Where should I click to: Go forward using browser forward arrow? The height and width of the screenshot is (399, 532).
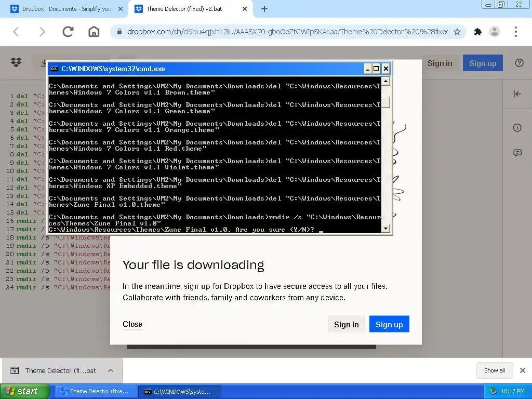tap(42, 32)
